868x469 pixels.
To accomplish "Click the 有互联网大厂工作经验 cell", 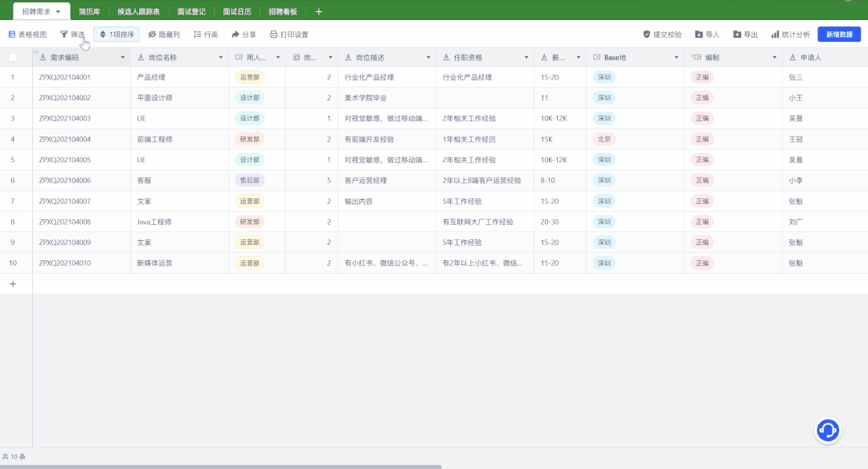I will [485, 222].
